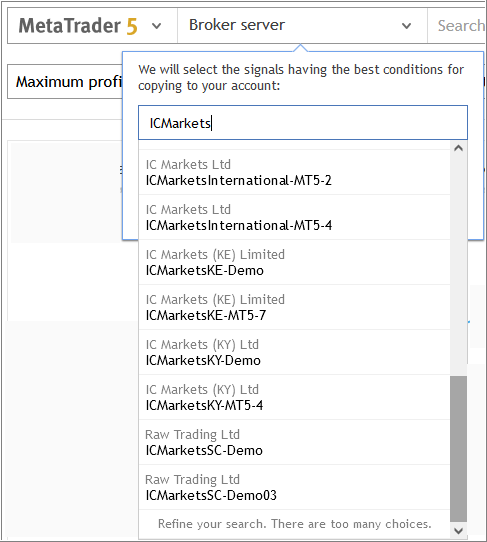Open the MetaTrader 5 platform dropdown
Viewport: 487px width, 542px height.
(92, 26)
